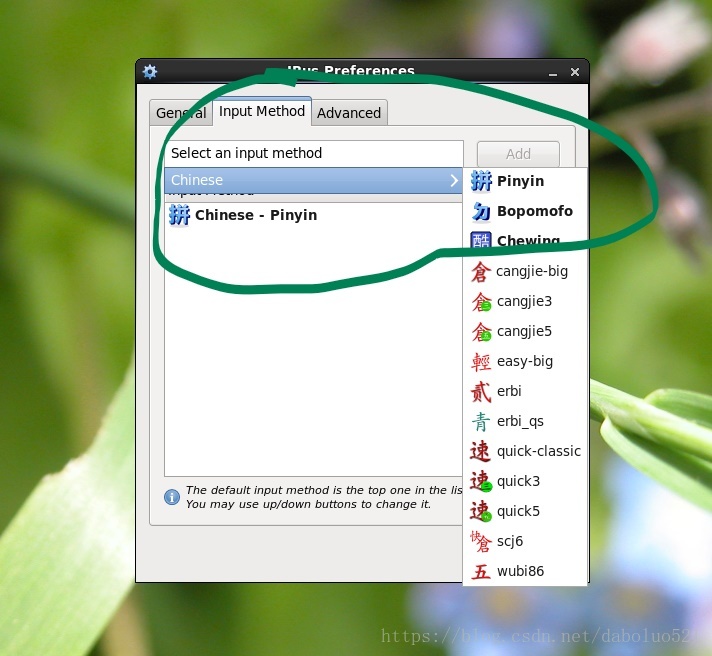Minimize the IBus Preferences window
This screenshot has width=712, height=656.
pyautogui.click(x=553, y=72)
